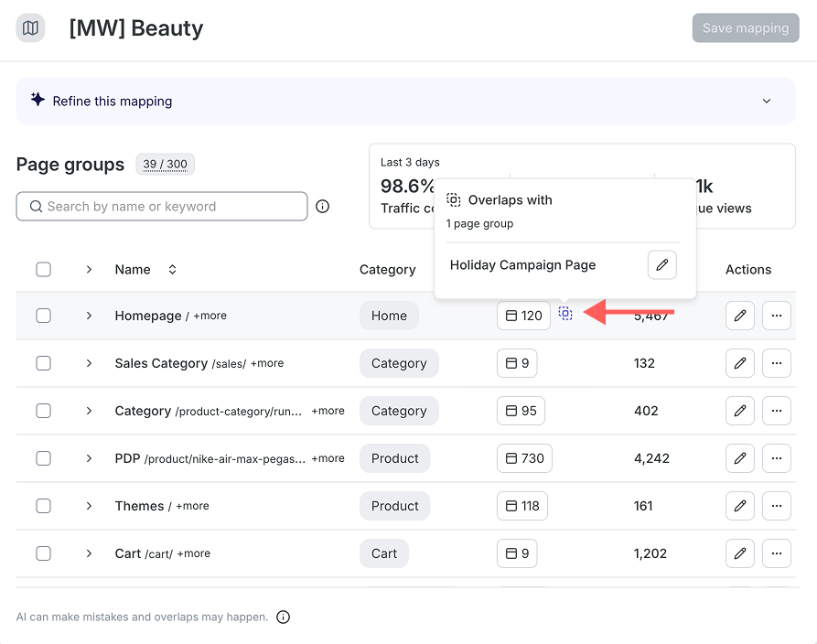Click the sparkle icon in Refine this mapping
The height and width of the screenshot is (644, 817).
pyautogui.click(x=38, y=99)
